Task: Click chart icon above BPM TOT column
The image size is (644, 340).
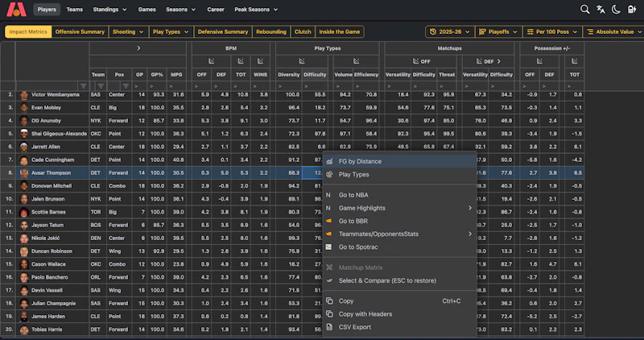Action: (241, 61)
